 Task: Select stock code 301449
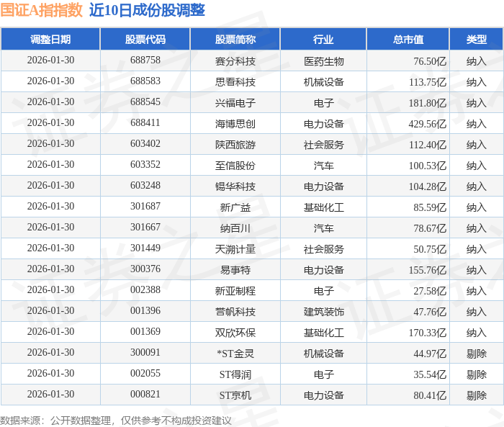pos(145,248)
